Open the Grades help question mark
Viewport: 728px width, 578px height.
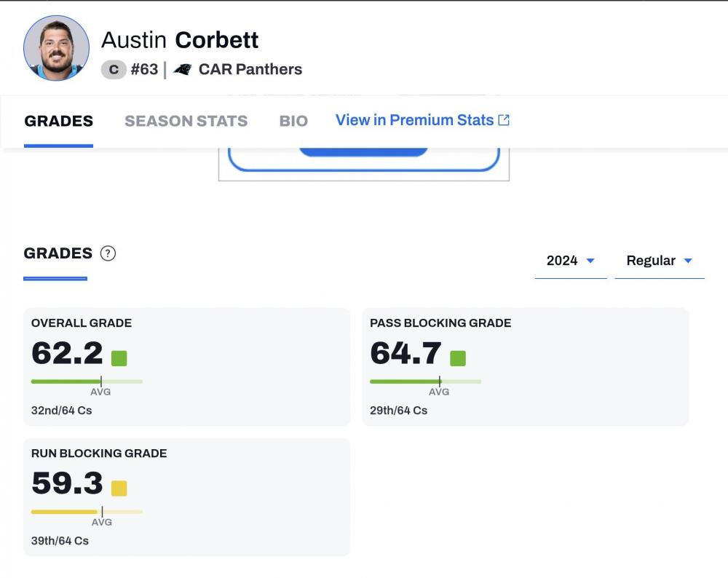click(108, 253)
